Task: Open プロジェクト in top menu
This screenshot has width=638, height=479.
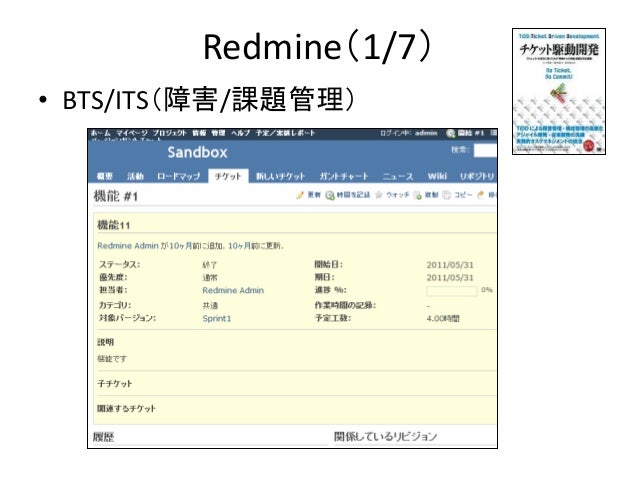Action: point(169,133)
